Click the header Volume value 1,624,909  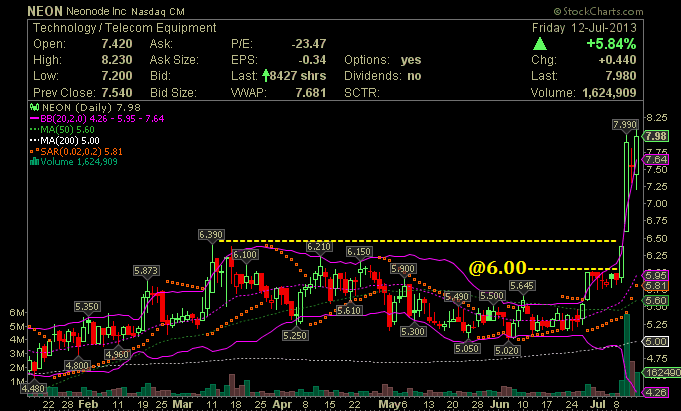tap(609, 93)
